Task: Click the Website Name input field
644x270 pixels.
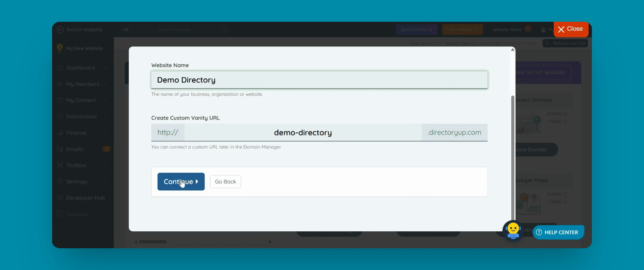Action: click(319, 80)
